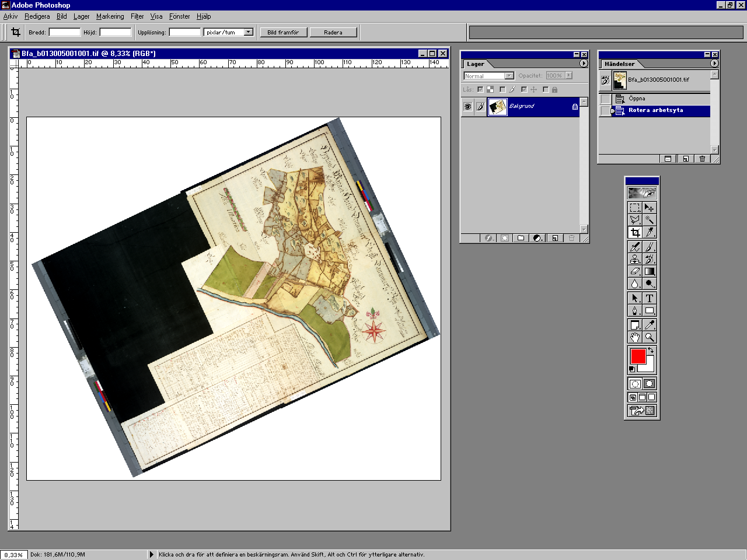Create new snapshot in Händelser panel
This screenshot has width=747, height=560.
click(668, 159)
